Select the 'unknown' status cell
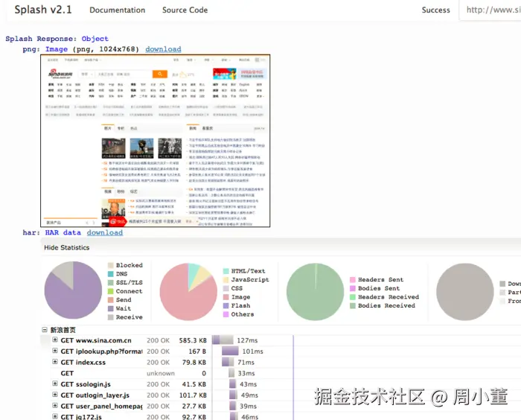The height and width of the screenshot is (420, 521). point(161,373)
